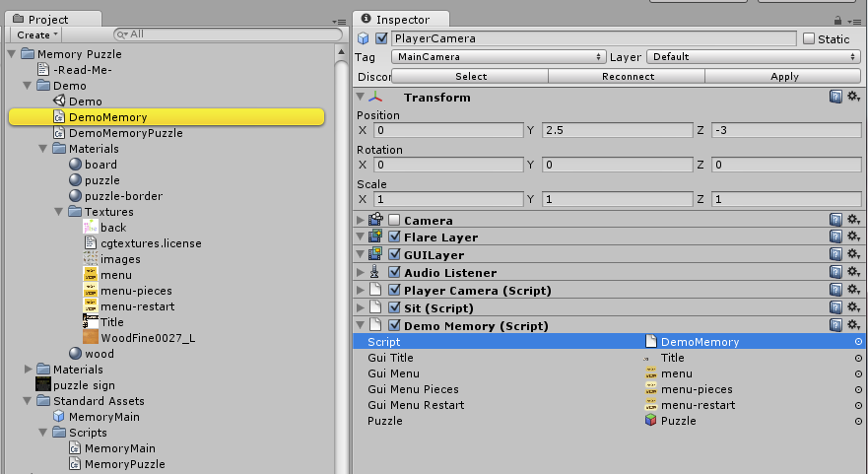The height and width of the screenshot is (474, 868).
Task: Open the Tag dropdown showing MainCamera
Action: point(498,57)
